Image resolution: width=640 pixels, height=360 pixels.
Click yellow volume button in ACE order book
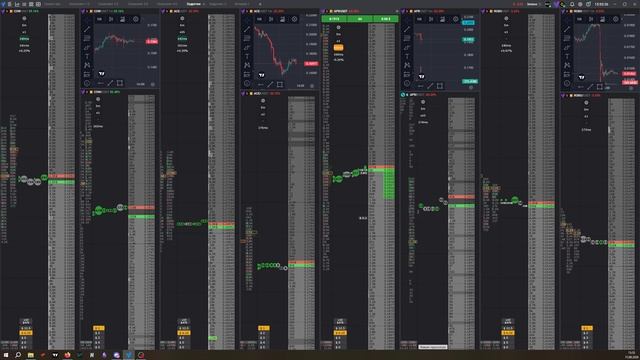[x=184, y=333]
